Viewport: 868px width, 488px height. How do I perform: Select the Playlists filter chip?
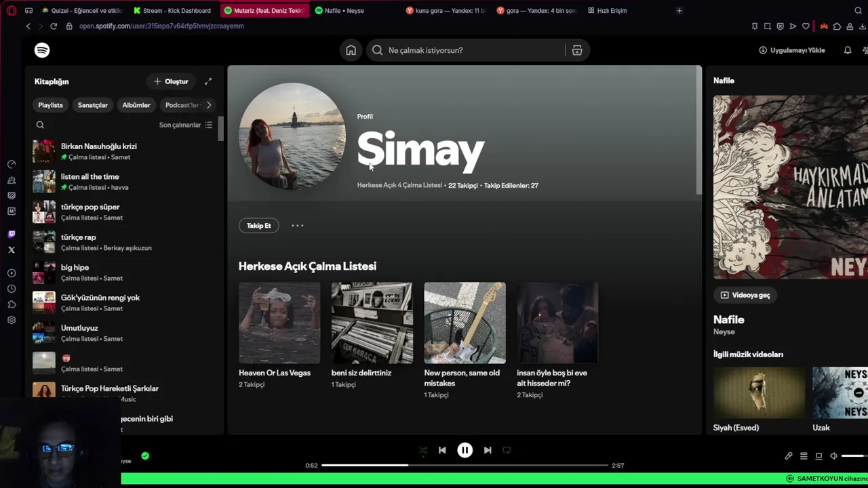(50, 105)
